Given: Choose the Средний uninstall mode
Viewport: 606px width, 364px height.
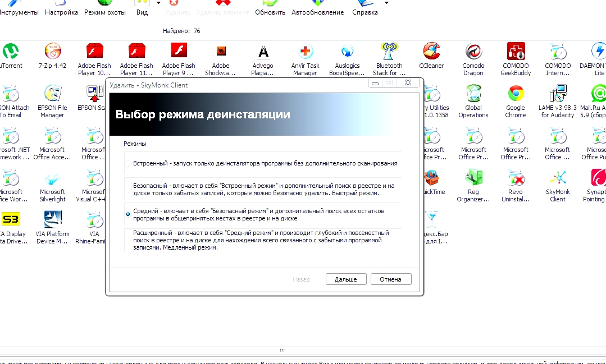Looking at the screenshot, I should click(128, 214).
